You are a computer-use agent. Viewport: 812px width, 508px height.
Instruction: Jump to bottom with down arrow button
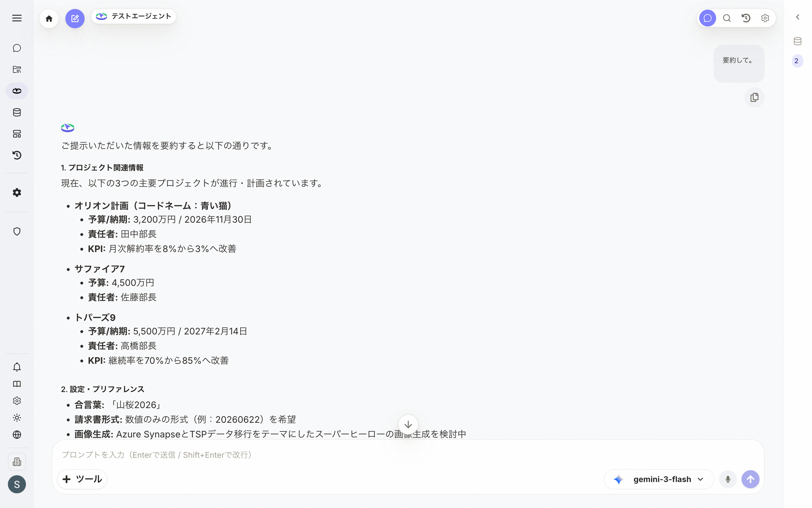(408, 425)
